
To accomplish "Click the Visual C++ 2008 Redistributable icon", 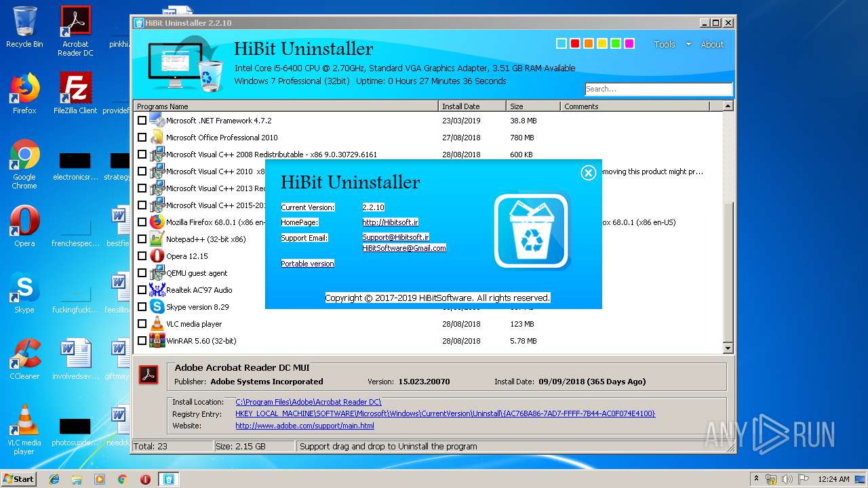I will (157, 154).
